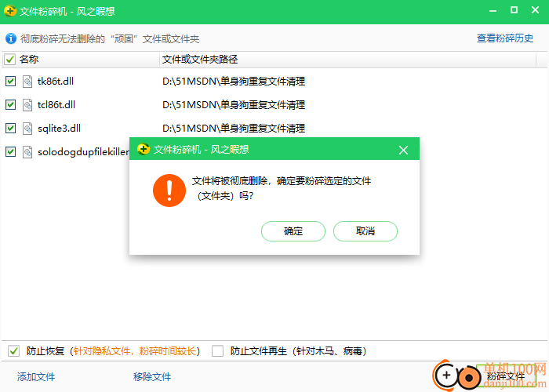The image size is (549, 392).
Task: Click the blue info icon beside the hint text
Action: 11,38
